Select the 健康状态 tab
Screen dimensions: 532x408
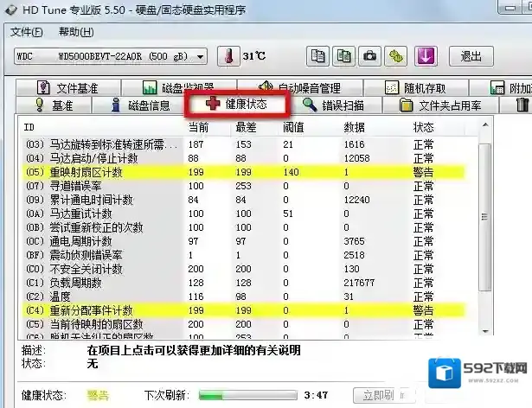(237, 104)
